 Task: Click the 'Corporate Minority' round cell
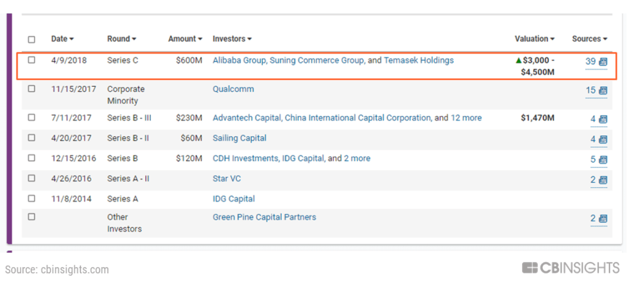(126, 95)
